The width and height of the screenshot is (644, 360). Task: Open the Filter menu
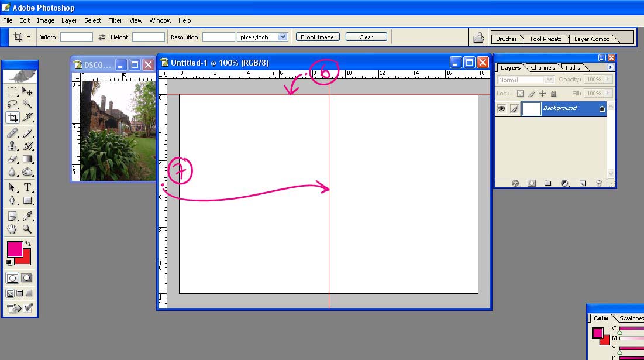pyautogui.click(x=115, y=20)
